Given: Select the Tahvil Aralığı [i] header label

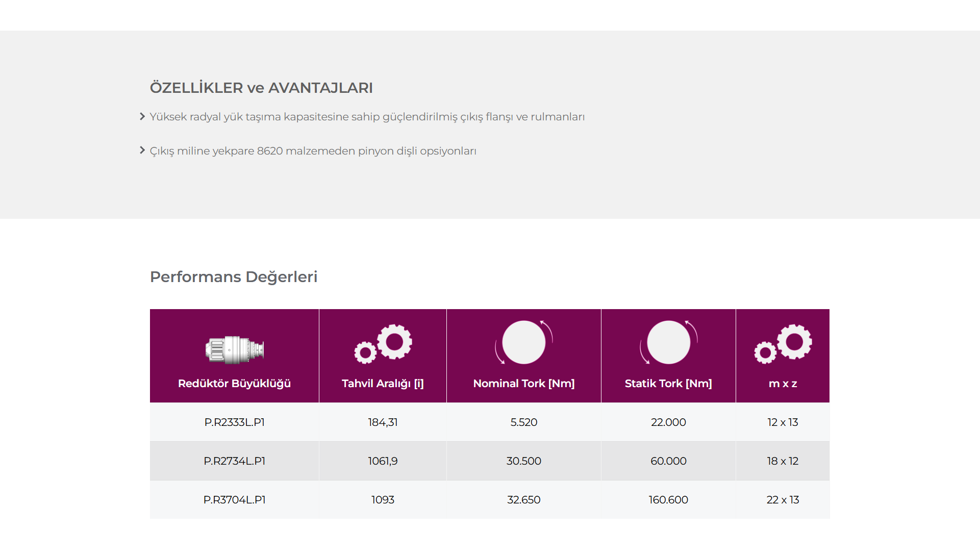Looking at the screenshot, I should [383, 384].
